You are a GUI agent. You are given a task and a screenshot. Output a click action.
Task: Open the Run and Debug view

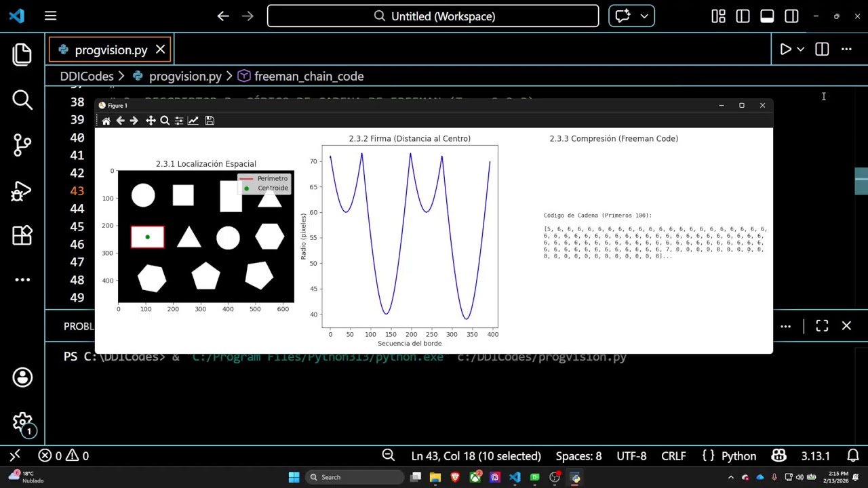(x=22, y=190)
